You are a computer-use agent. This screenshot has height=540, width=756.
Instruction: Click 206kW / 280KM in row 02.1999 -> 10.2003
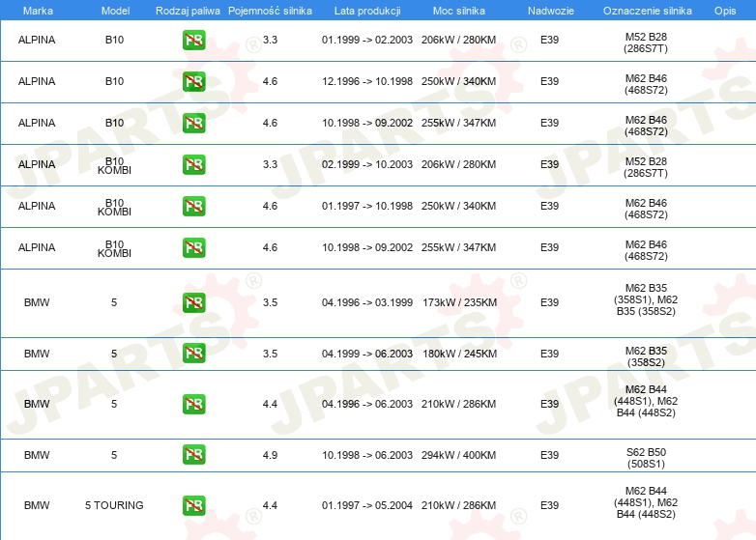(x=458, y=164)
